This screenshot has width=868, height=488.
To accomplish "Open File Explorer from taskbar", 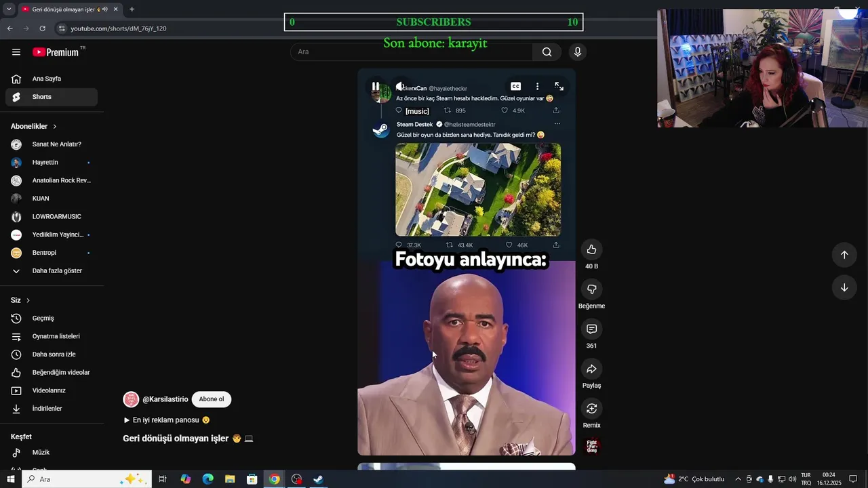I will coord(230,479).
